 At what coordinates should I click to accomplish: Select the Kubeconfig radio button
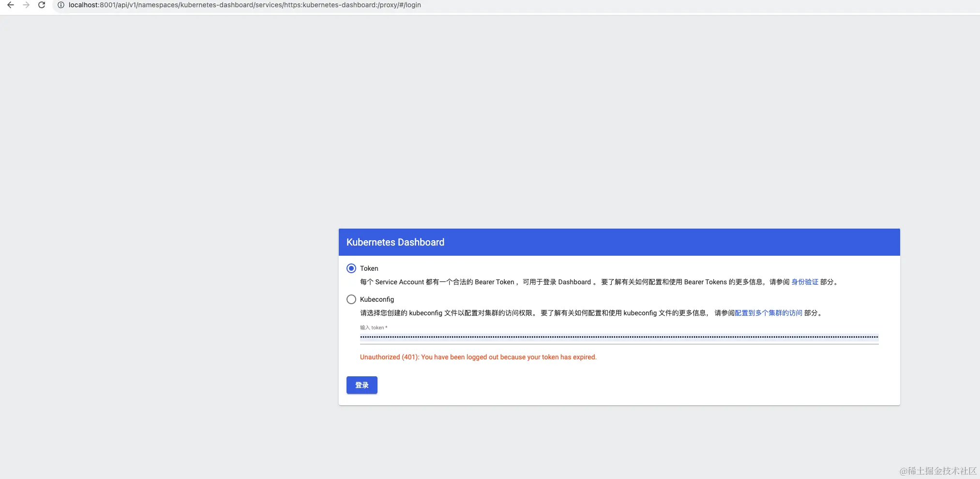coord(351,299)
